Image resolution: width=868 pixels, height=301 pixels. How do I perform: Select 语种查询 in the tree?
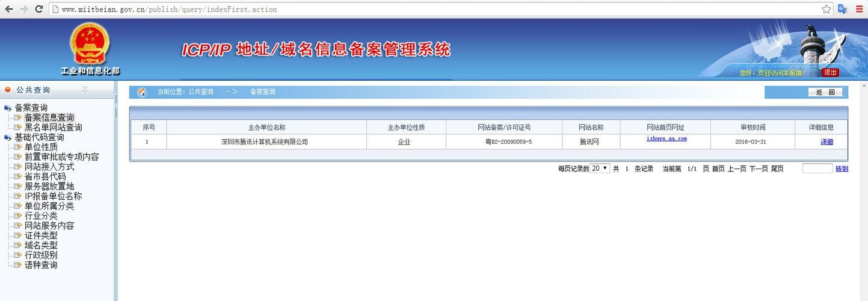click(41, 265)
